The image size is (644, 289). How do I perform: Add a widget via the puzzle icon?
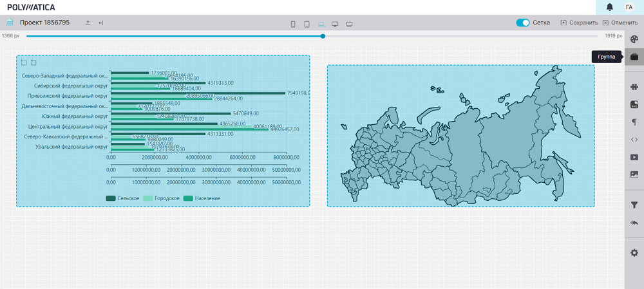coord(634,87)
